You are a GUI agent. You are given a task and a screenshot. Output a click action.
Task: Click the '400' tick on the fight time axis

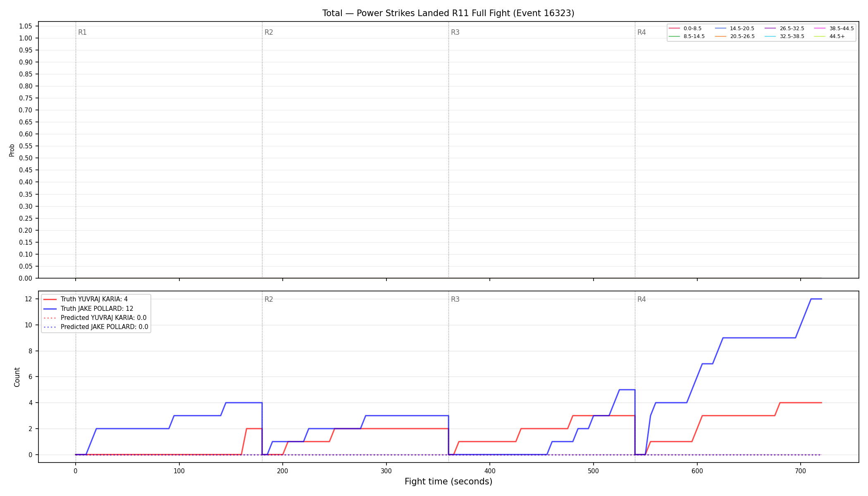490,471
